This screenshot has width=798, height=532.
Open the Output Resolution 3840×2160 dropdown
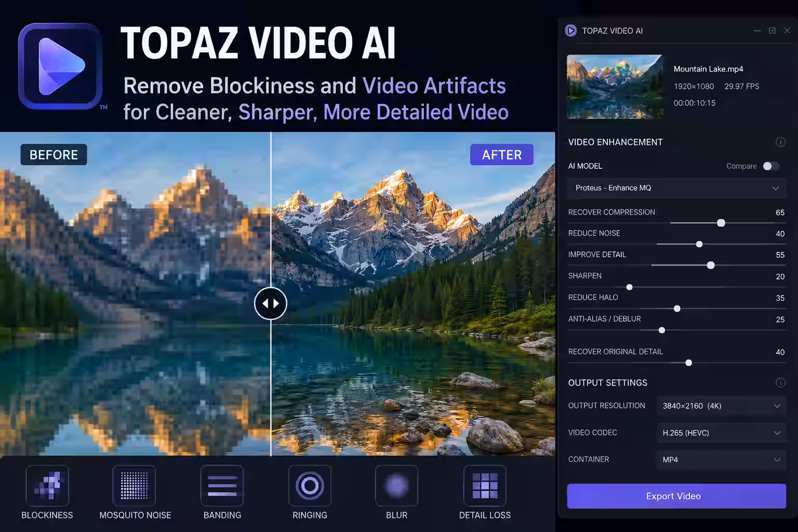721,406
